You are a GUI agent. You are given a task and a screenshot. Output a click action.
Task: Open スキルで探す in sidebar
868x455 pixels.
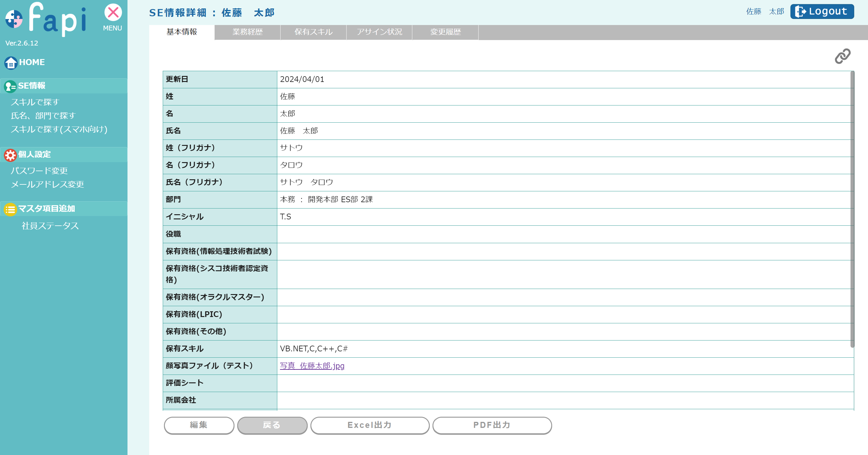click(35, 102)
